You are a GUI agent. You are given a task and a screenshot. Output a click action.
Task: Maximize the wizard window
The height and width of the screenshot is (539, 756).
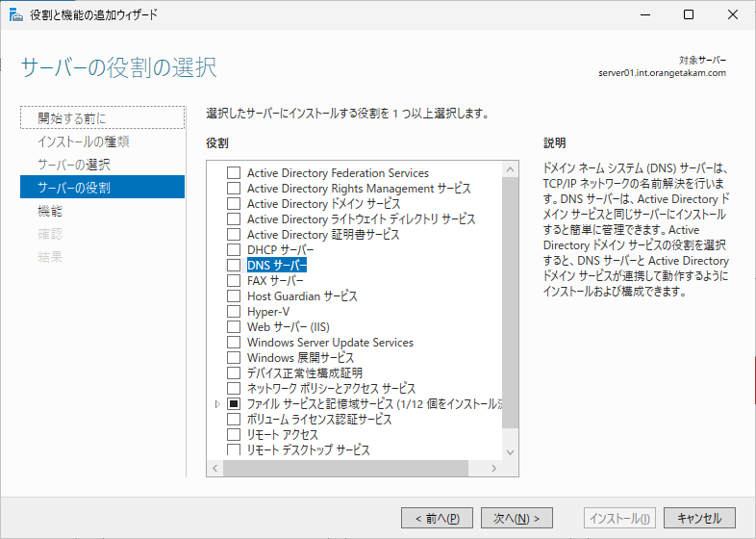click(689, 14)
